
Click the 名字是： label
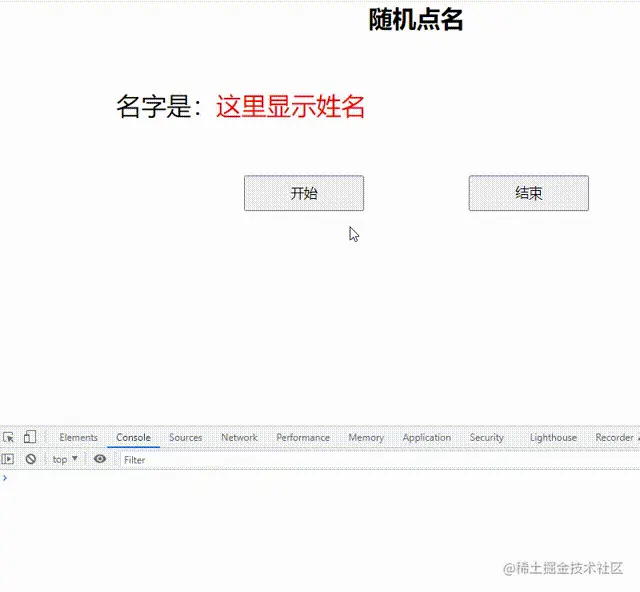tap(159, 106)
